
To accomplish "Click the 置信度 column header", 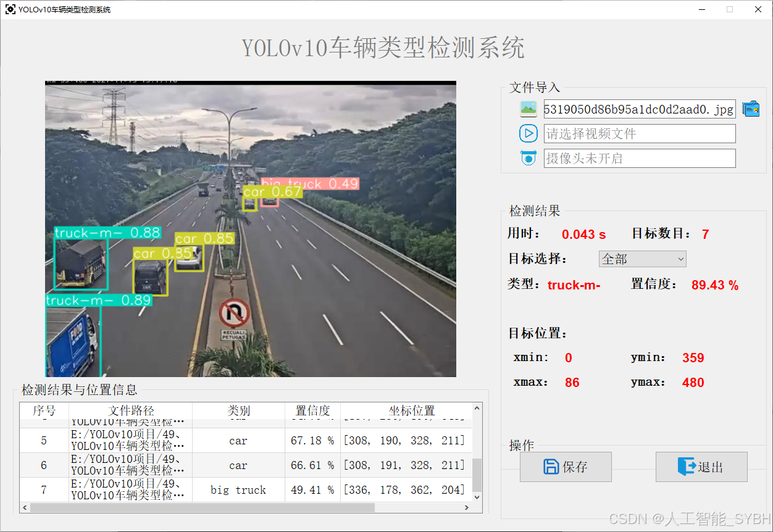I will click(312, 410).
